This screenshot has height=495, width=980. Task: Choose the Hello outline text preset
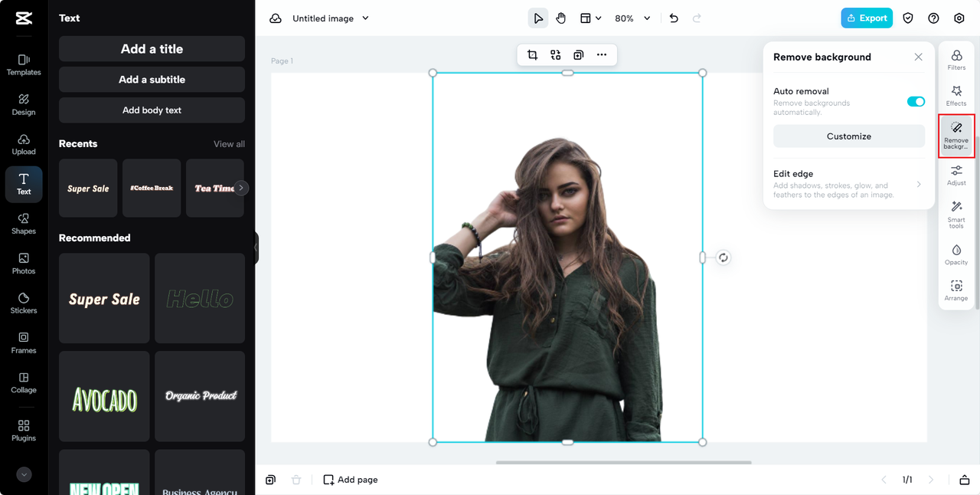200,298
